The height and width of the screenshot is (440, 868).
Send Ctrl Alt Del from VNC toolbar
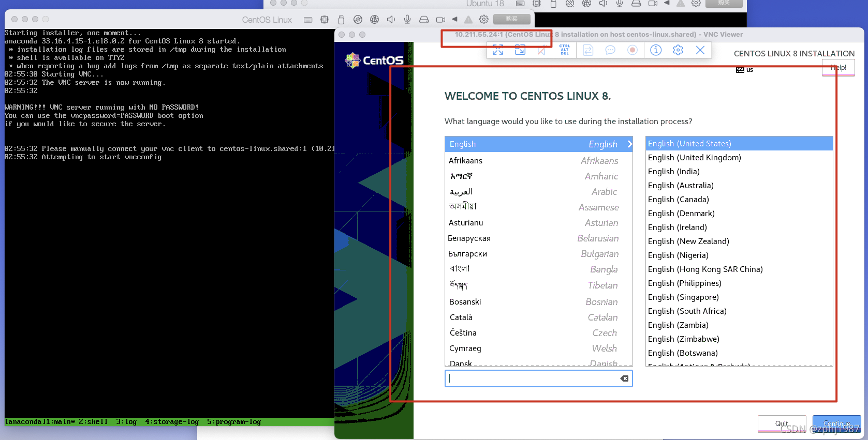pyautogui.click(x=564, y=50)
